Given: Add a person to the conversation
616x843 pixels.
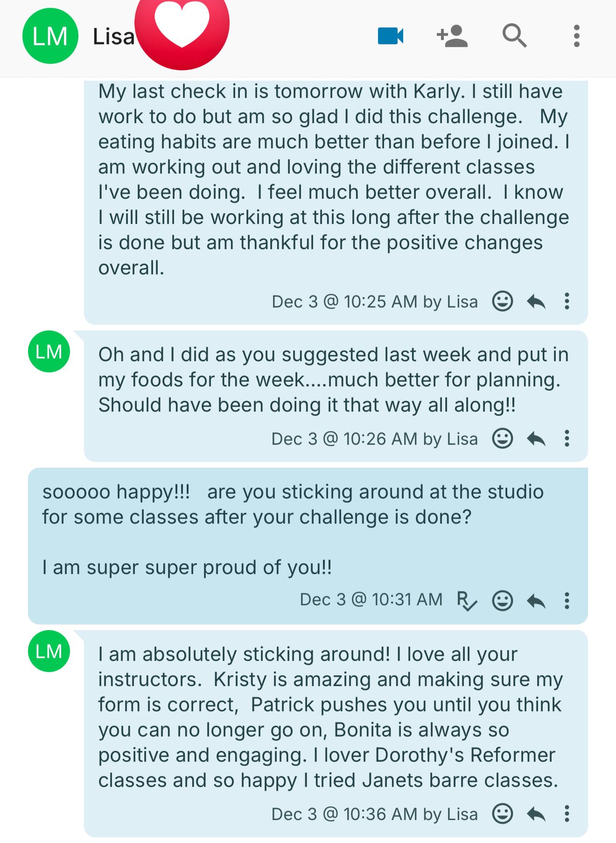Looking at the screenshot, I should [x=452, y=36].
